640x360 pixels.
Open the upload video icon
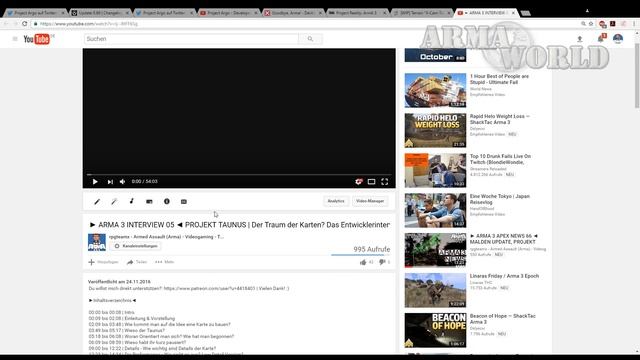[579, 39]
